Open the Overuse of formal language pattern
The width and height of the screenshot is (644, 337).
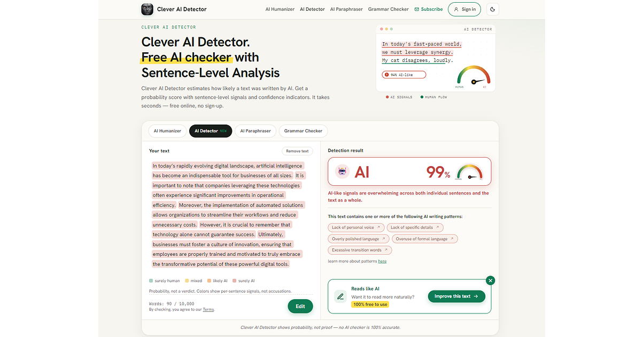[425, 239]
